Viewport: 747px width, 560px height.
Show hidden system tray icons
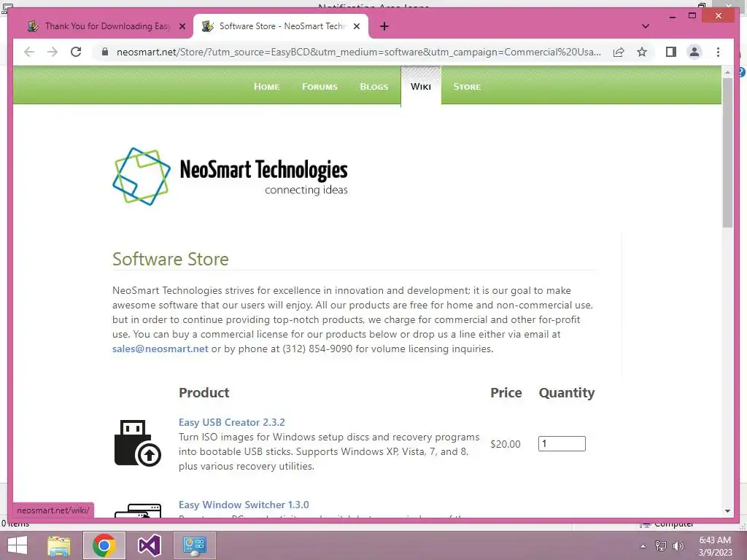tap(643, 546)
